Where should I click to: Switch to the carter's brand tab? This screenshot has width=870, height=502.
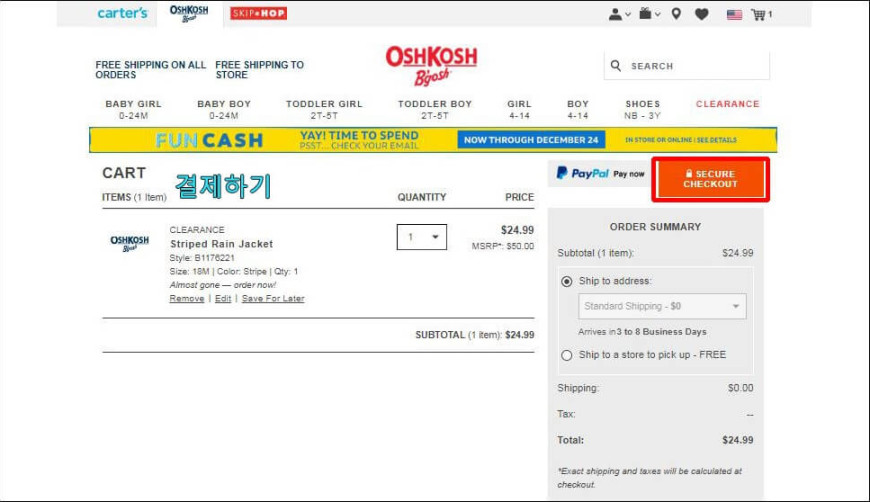[x=122, y=13]
